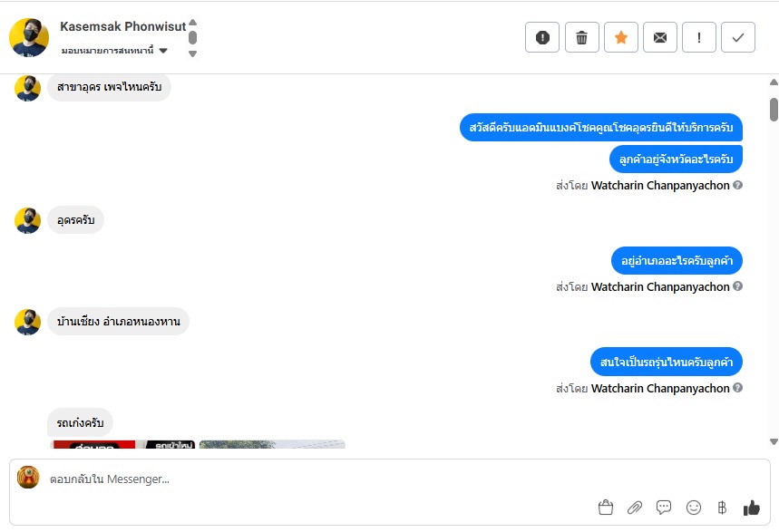Click down arrow of header scroller

193,53
